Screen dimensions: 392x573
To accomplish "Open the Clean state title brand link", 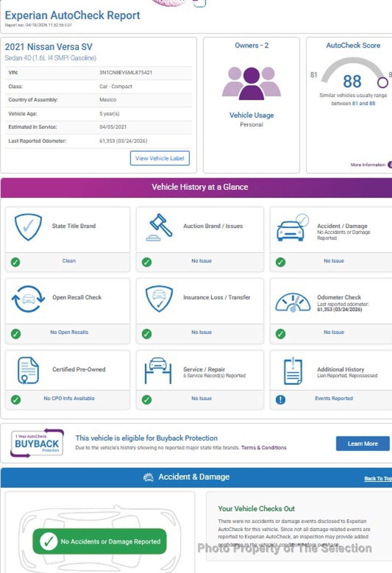I will [x=69, y=261].
